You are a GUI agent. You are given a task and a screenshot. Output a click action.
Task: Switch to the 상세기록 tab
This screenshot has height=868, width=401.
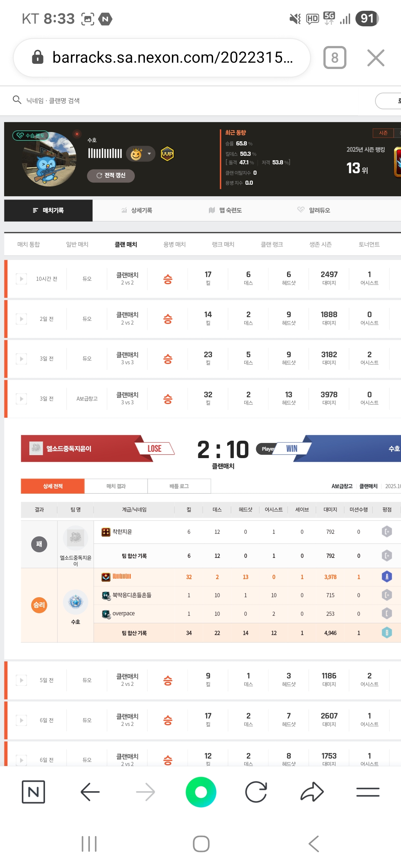click(x=137, y=210)
